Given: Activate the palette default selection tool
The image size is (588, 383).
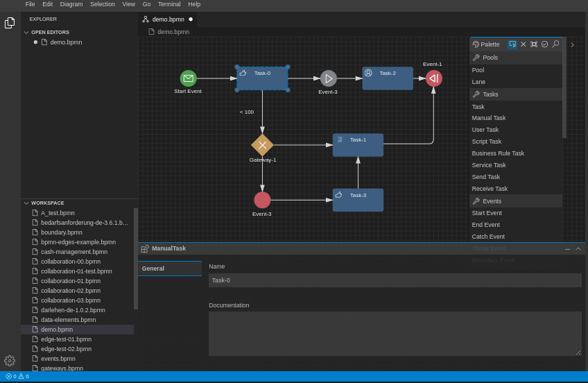Looking at the screenshot, I should point(512,44).
